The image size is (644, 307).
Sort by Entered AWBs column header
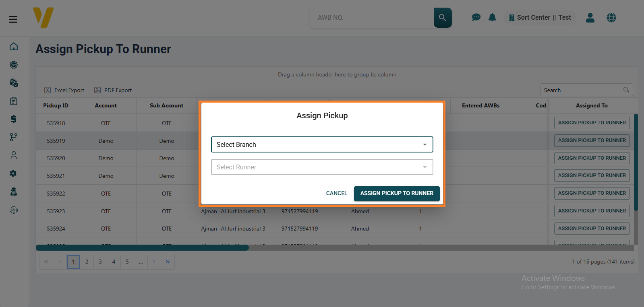tap(480, 105)
